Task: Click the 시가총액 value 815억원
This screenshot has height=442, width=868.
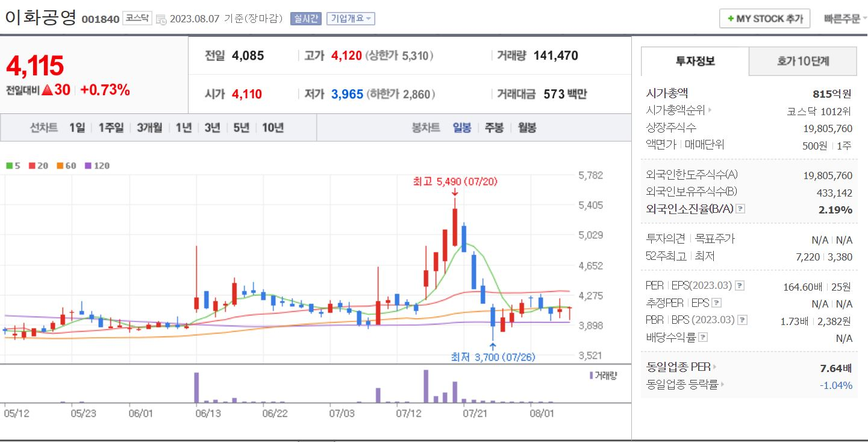Action: point(832,93)
